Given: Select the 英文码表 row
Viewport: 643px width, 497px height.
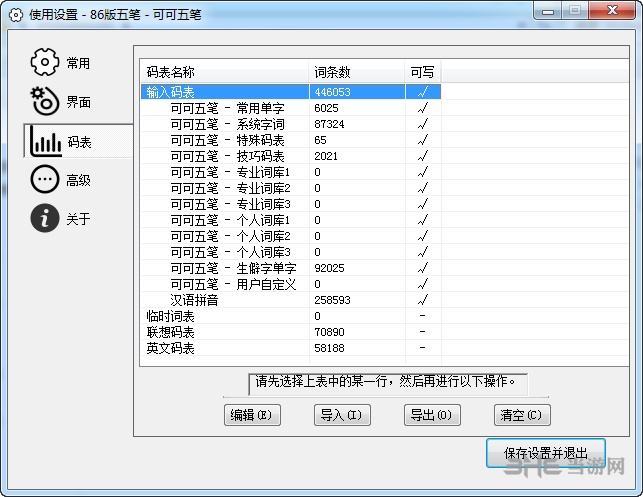Looking at the screenshot, I should point(291,348).
